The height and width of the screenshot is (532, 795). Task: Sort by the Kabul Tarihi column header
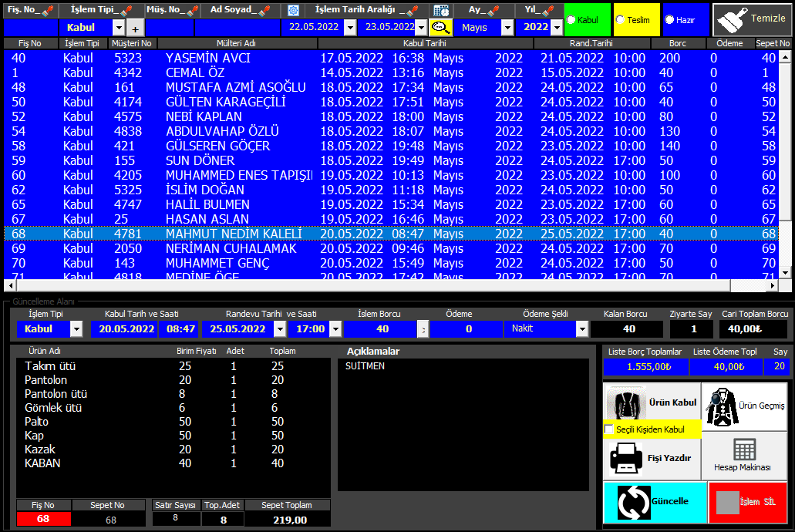[425, 43]
